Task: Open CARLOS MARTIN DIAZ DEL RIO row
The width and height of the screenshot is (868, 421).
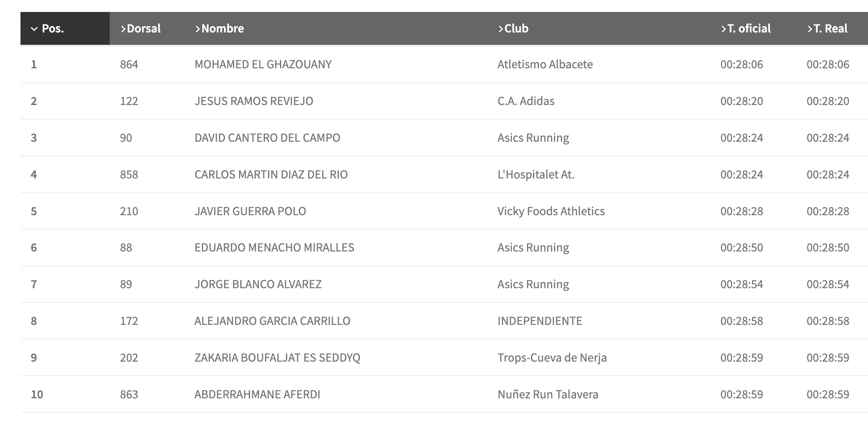Action: coord(444,175)
